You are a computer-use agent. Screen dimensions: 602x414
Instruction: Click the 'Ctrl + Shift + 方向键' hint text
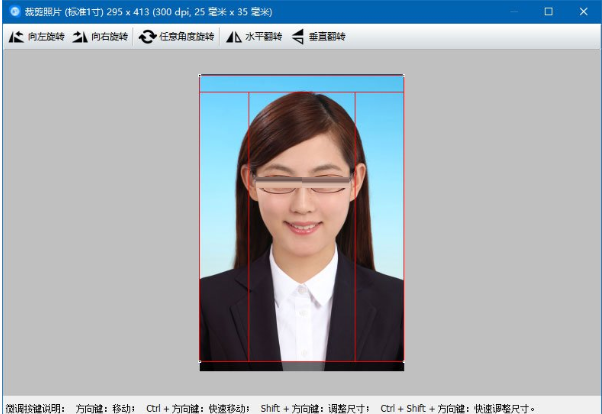click(423, 408)
